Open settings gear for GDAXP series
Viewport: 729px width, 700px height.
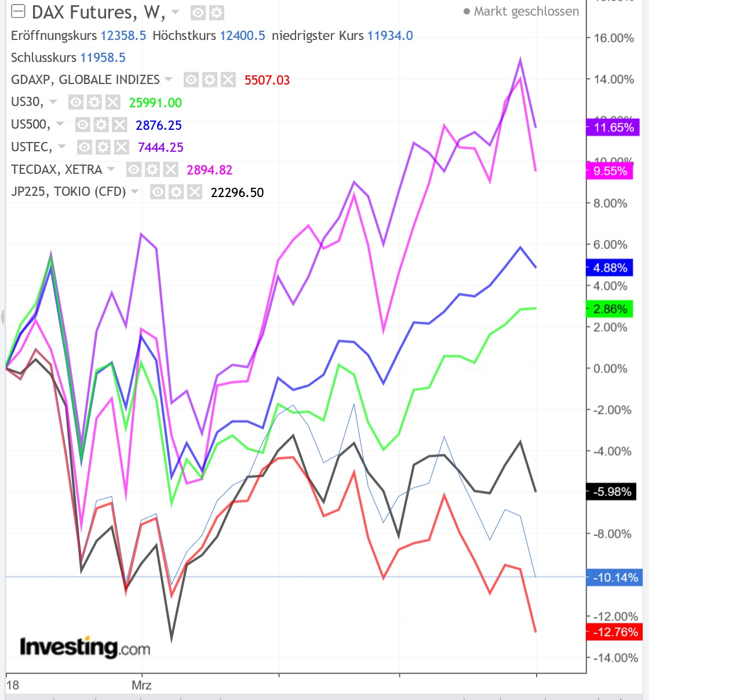pyautogui.click(x=210, y=81)
